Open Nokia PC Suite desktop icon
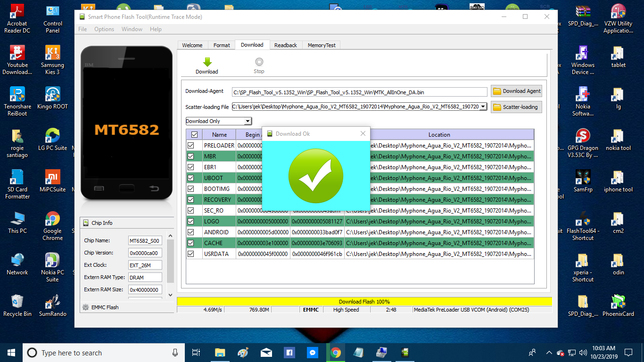This screenshot has width=644, height=362. 52,268
